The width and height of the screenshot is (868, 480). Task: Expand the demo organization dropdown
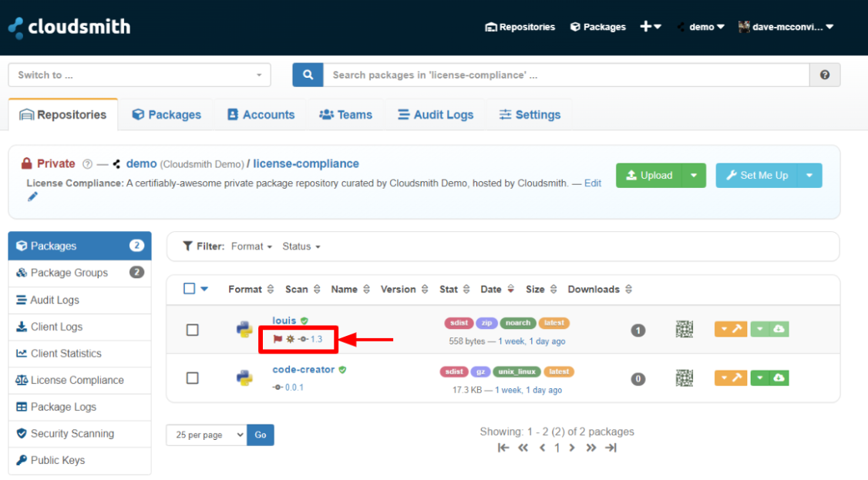(x=701, y=27)
